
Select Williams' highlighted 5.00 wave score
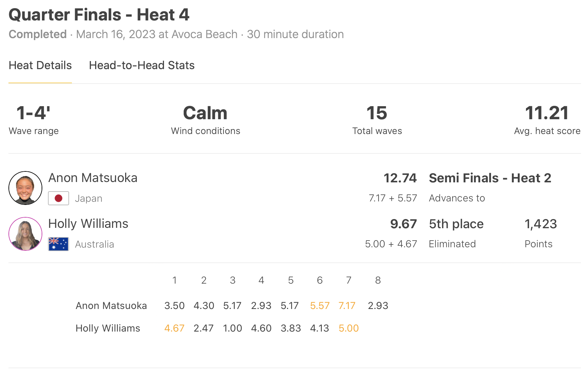[x=349, y=328]
